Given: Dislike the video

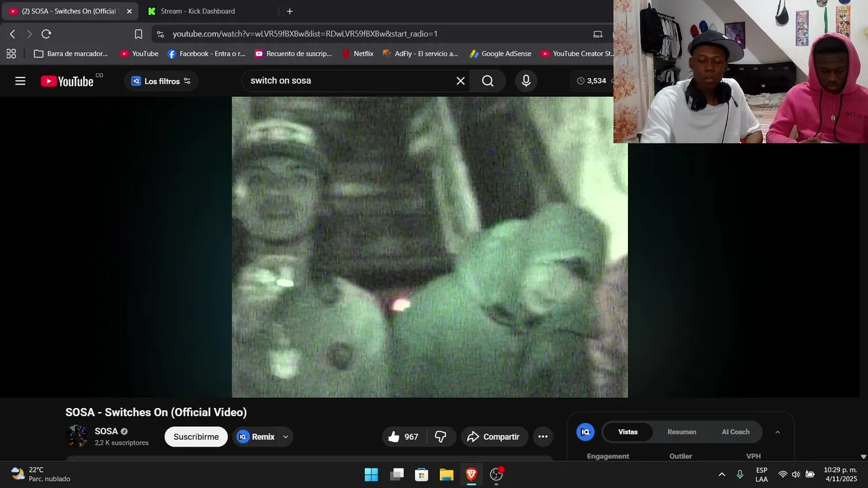Looking at the screenshot, I should click(x=441, y=436).
